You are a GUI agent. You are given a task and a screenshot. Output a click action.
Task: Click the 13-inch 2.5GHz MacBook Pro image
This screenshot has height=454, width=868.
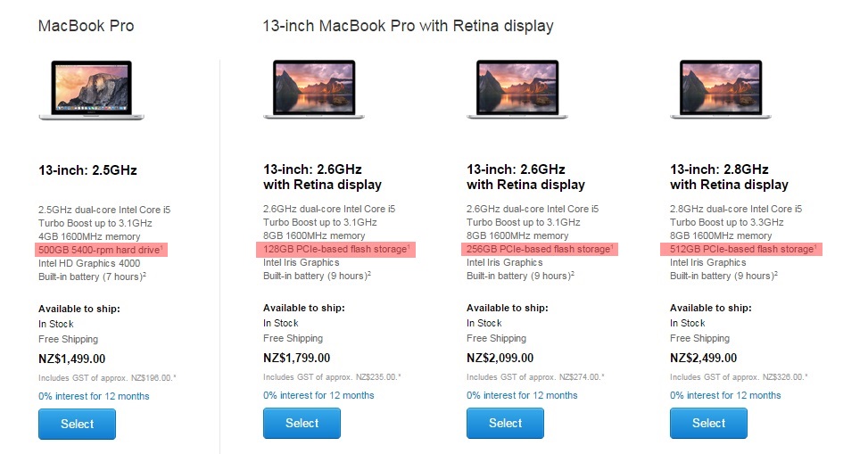point(87,89)
